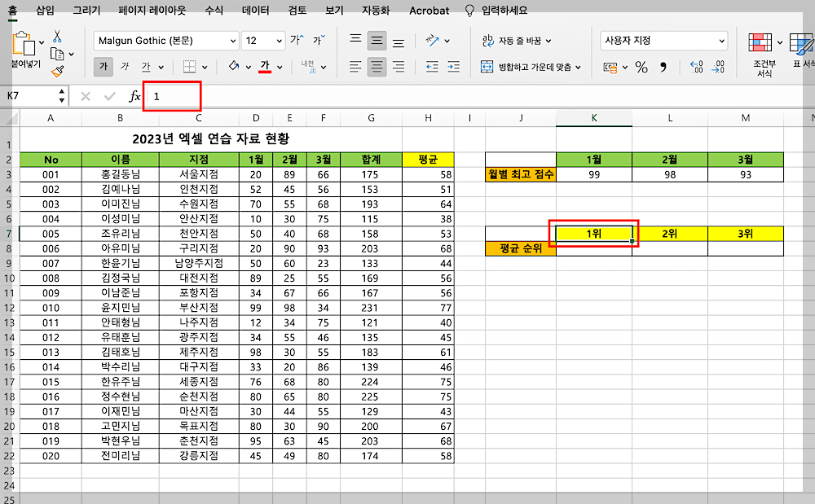Select the 월별 최고 점수 cell
Image resolution: width=815 pixels, height=504 pixels.
pos(521,174)
